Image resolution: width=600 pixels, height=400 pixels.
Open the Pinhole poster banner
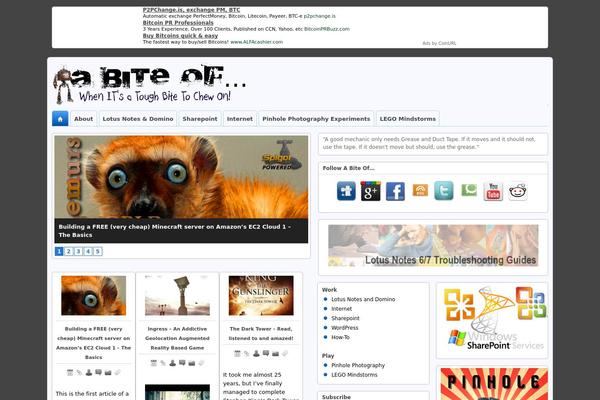(x=494, y=384)
